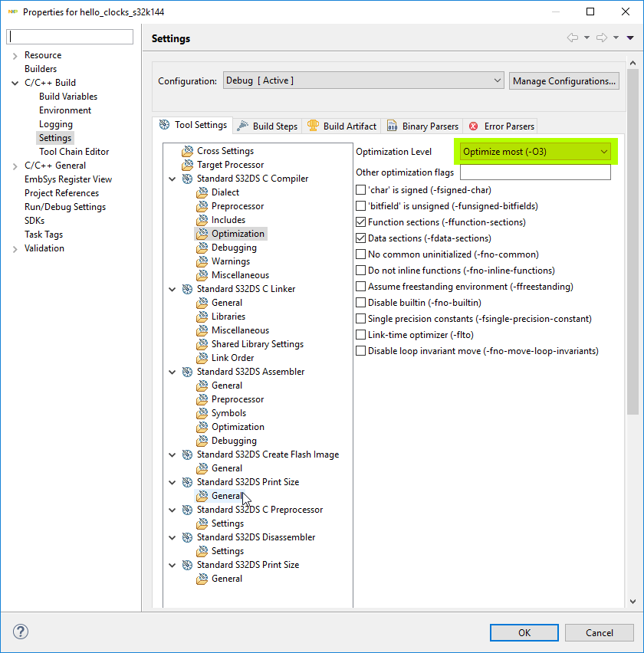Screen dimensions: 644x653
Task: Click the Other optimization flags field
Action: point(535,172)
